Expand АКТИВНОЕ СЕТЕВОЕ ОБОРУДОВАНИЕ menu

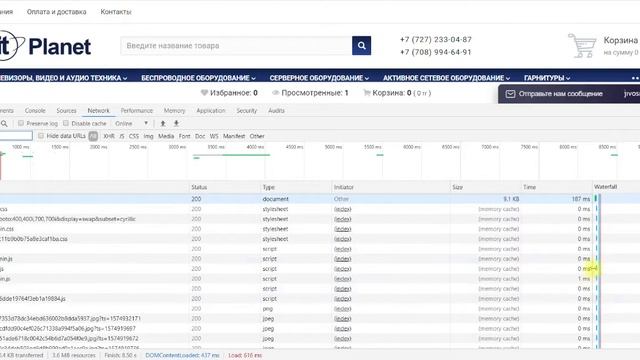pos(447,78)
